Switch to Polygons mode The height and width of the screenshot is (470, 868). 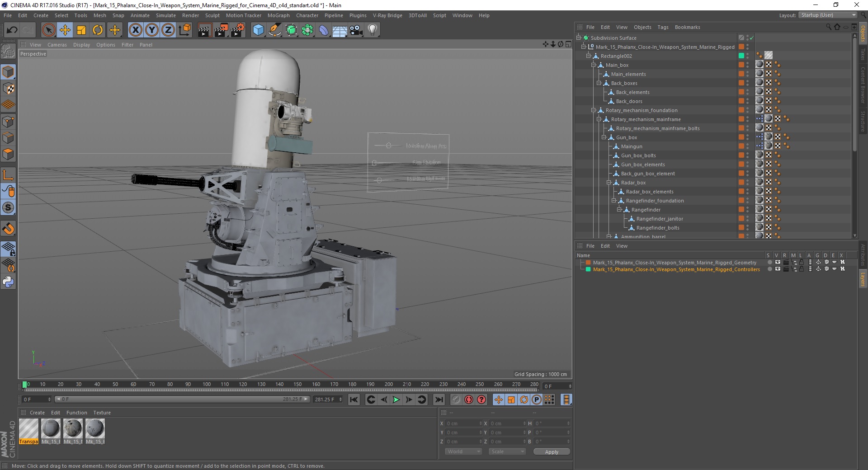click(x=8, y=154)
